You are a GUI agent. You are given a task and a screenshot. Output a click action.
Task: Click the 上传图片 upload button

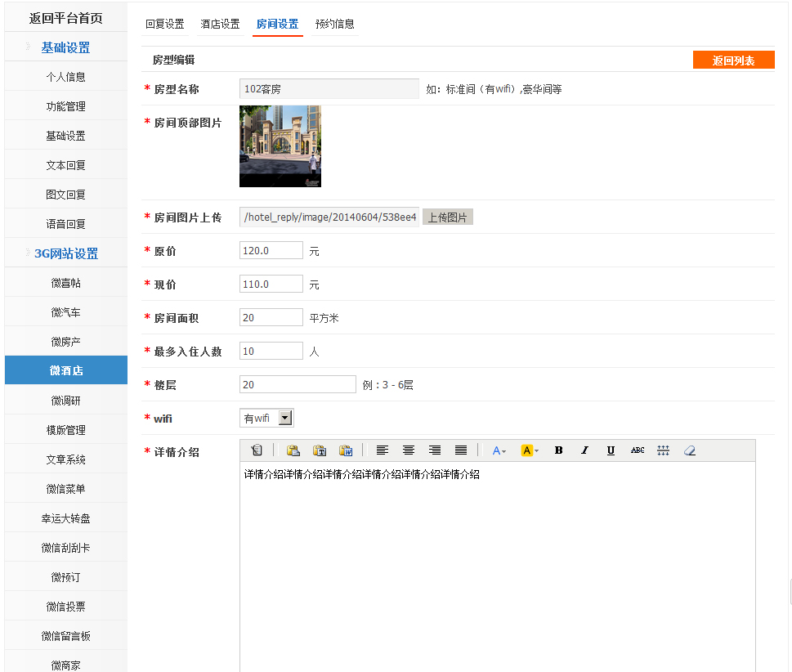click(x=448, y=217)
